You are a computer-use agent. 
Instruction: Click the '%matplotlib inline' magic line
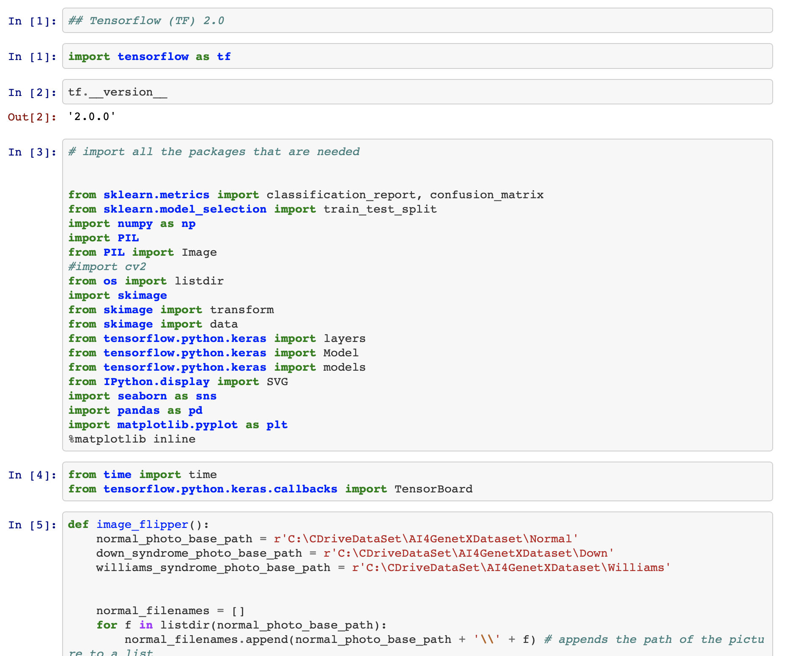132,439
